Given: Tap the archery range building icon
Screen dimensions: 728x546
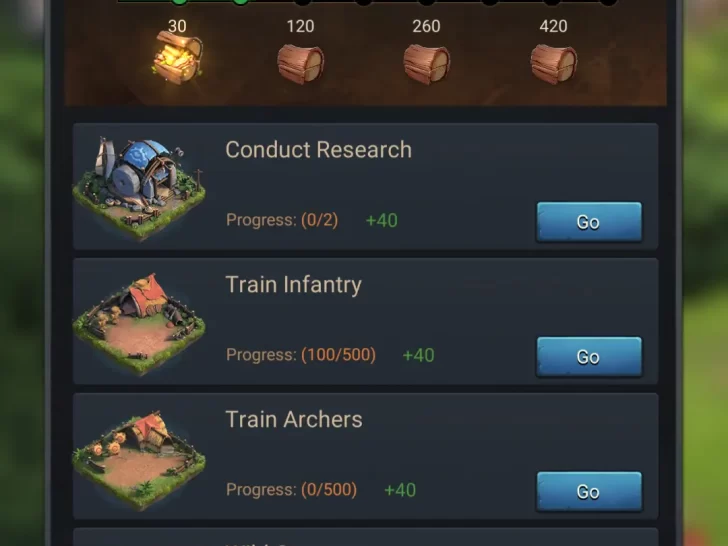Looking at the screenshot, I should click(139, 460).
